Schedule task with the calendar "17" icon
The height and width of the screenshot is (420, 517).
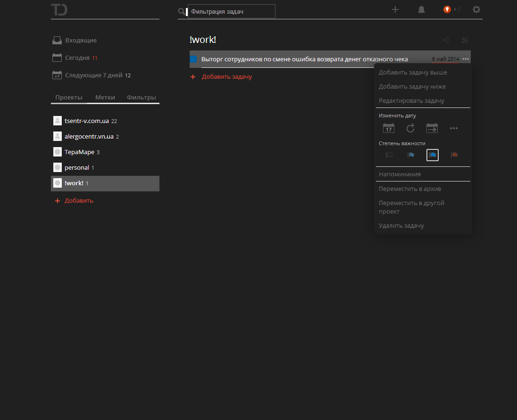[x=388, y=128]
